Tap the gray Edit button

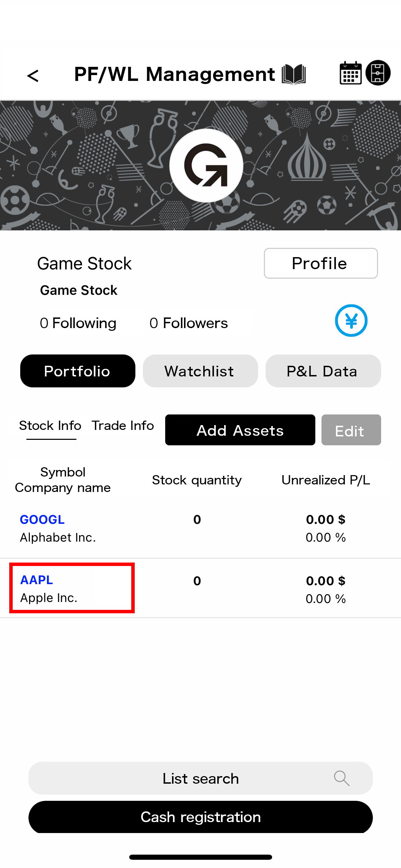(x=351, y=430)
